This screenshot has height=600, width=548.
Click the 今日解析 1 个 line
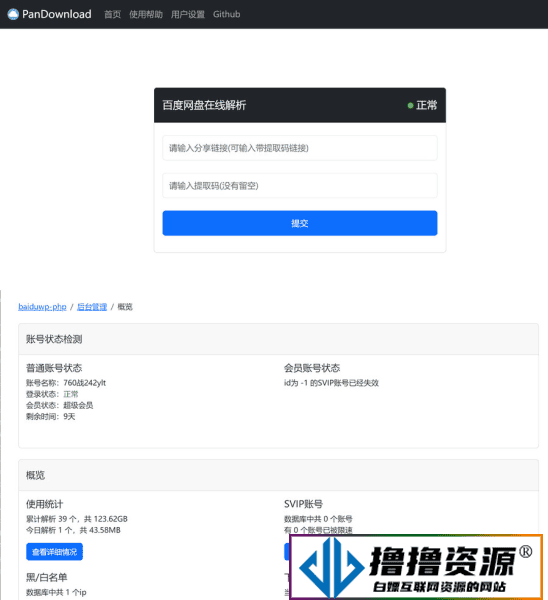(x=73, y=530)
